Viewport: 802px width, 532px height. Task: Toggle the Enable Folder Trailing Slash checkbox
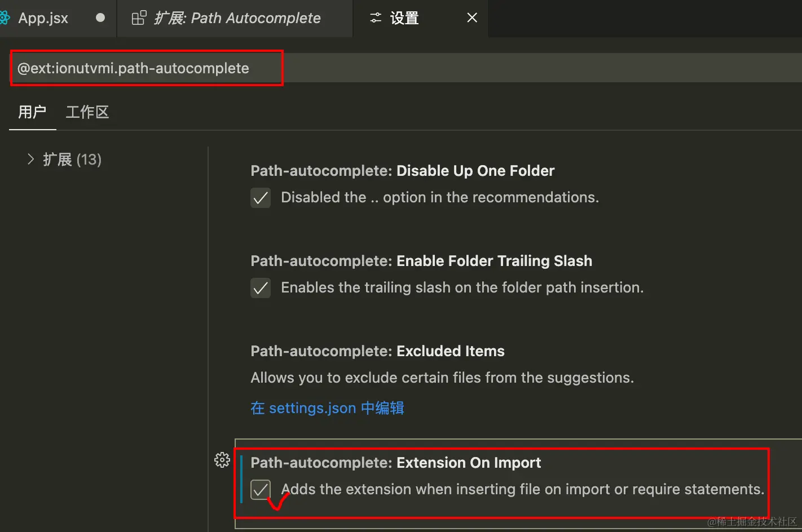(261, 288)
